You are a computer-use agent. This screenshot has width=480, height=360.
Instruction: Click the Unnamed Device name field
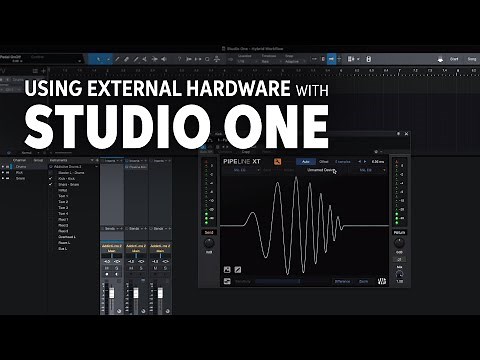[321, 170]
